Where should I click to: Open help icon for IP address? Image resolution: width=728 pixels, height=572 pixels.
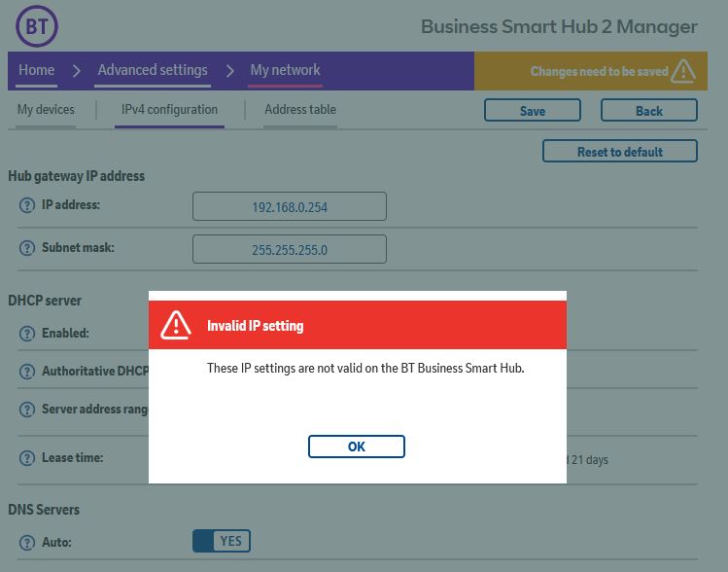27,205
